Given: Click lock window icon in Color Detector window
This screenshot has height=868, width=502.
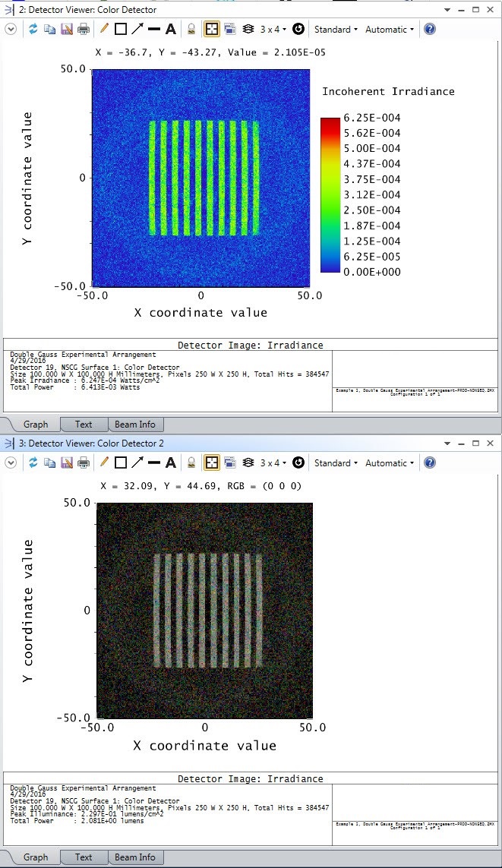Looking at the screenshot, I should click(x=191, y=30).
